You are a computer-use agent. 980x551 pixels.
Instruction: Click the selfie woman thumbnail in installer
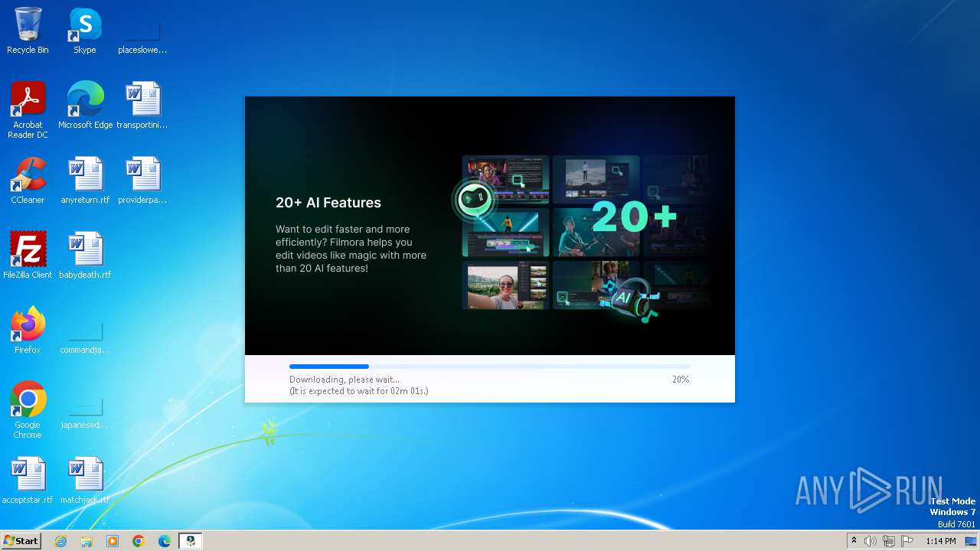tap(505, 285)
